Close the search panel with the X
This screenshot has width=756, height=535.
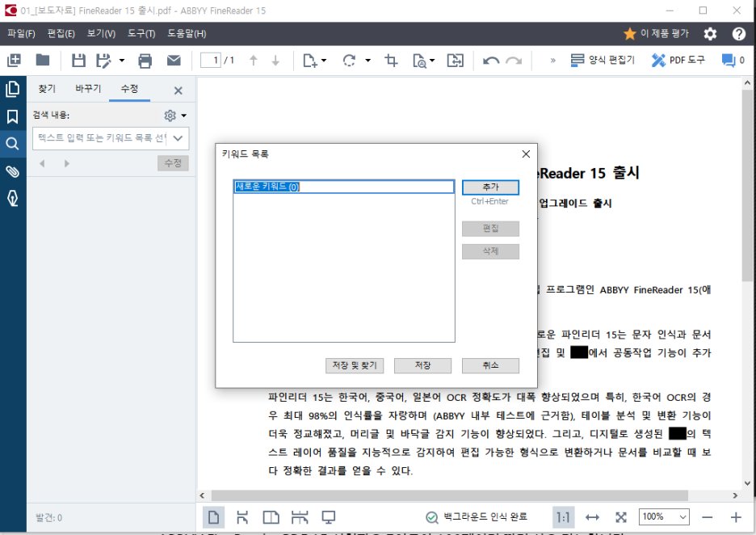tap(178, 91)
